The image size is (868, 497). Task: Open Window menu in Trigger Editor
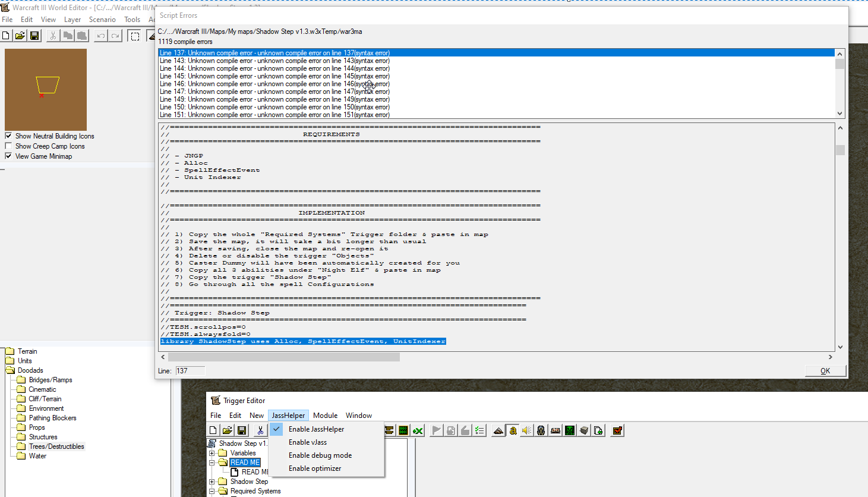click(359, 416)
